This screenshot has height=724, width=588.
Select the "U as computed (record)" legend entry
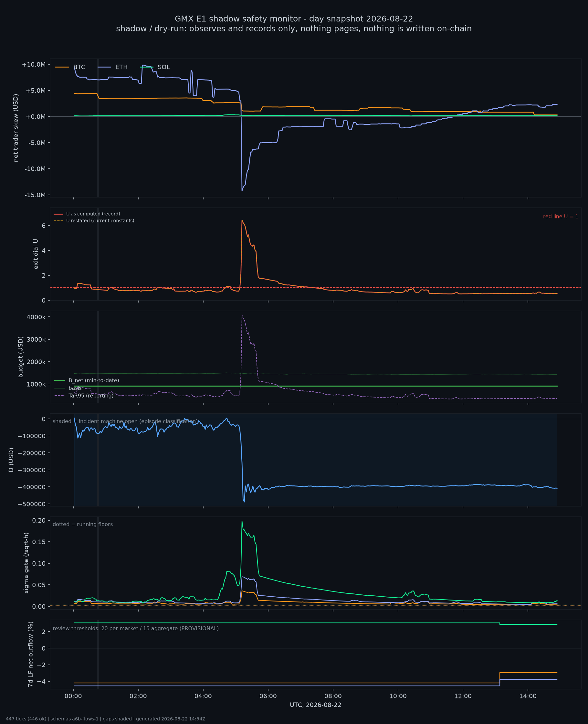(93, 214)
